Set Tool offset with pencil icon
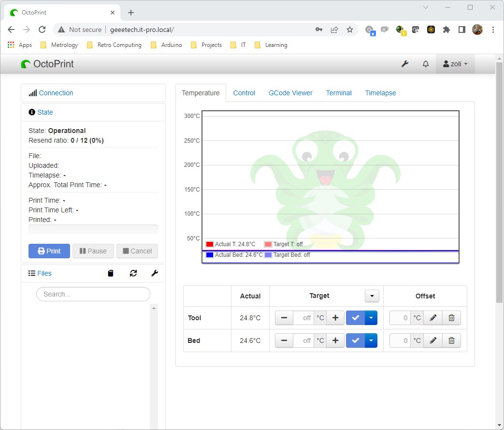This screenshot has height=430, width=504. 433,318
